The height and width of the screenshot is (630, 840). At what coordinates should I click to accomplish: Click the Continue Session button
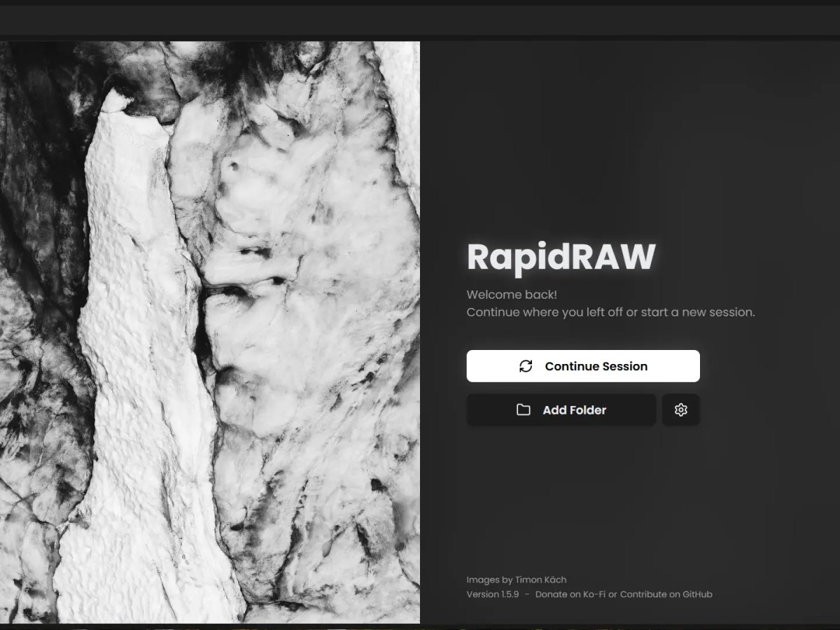tap(583, 366)
